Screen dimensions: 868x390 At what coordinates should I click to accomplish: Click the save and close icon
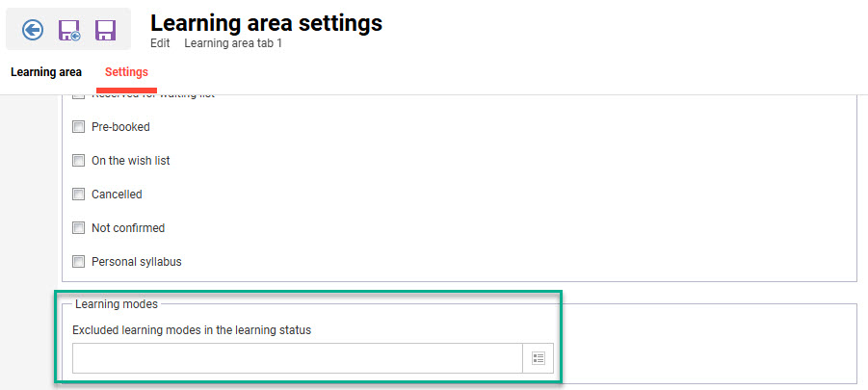pyautogui.click(x=69, y=30)
